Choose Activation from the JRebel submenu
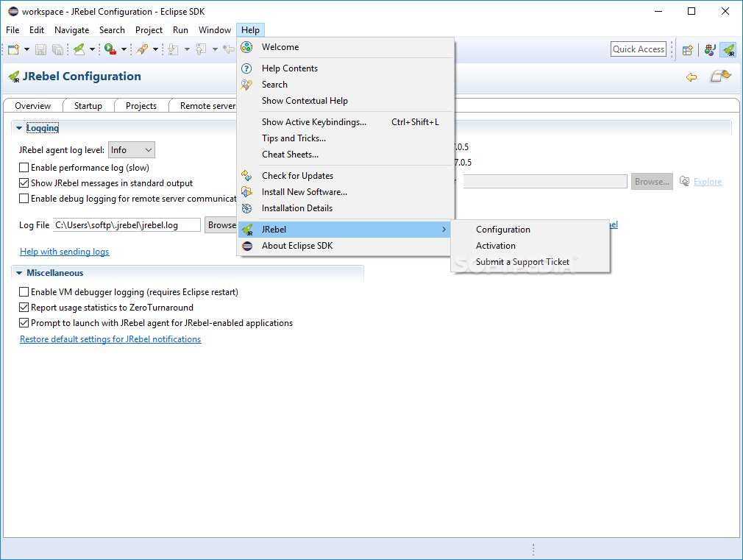Image resolution: width=743 pixels, height=560 pixels. click(x=530, y=246)
